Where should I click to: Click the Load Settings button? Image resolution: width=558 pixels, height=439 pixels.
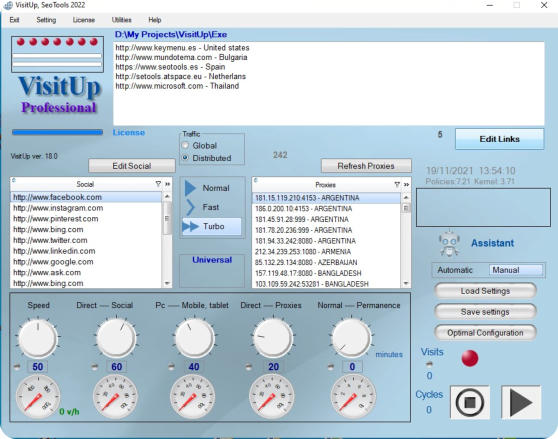point(485,291)
